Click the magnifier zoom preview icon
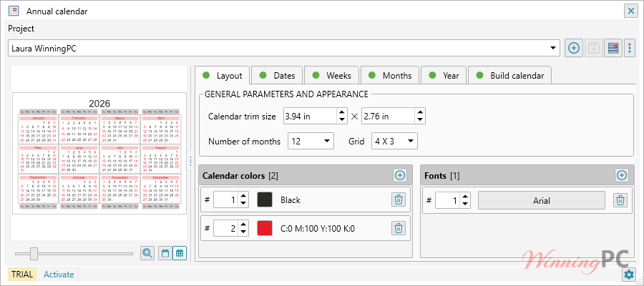Image resolution: width=644 pixels, height=286 pixels. coord(147,253)
